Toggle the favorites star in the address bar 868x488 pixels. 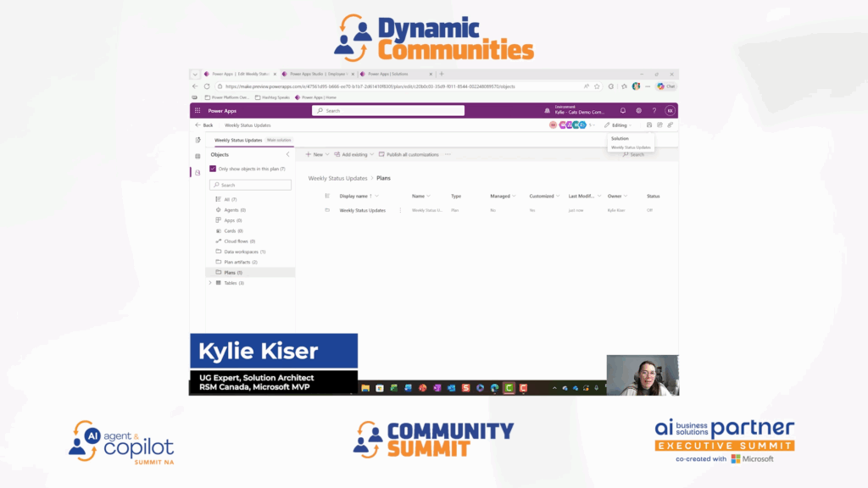(596, 86)
